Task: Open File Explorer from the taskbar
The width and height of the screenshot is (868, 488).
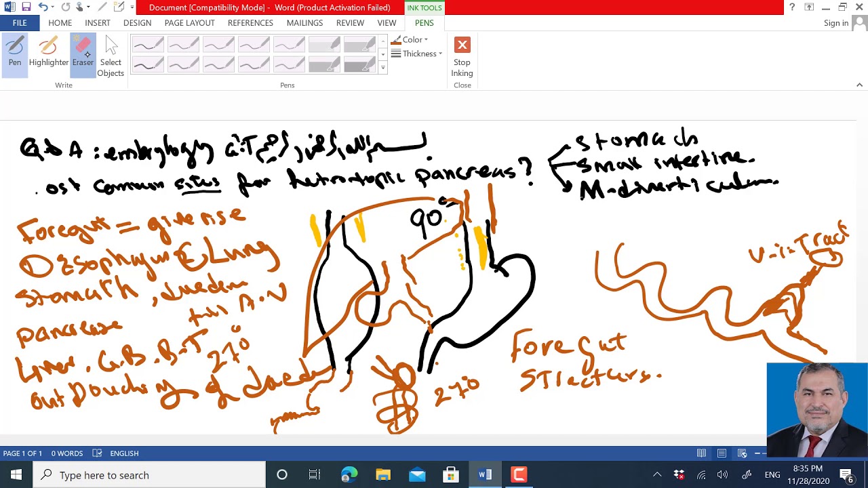Action: pos(383,475)
